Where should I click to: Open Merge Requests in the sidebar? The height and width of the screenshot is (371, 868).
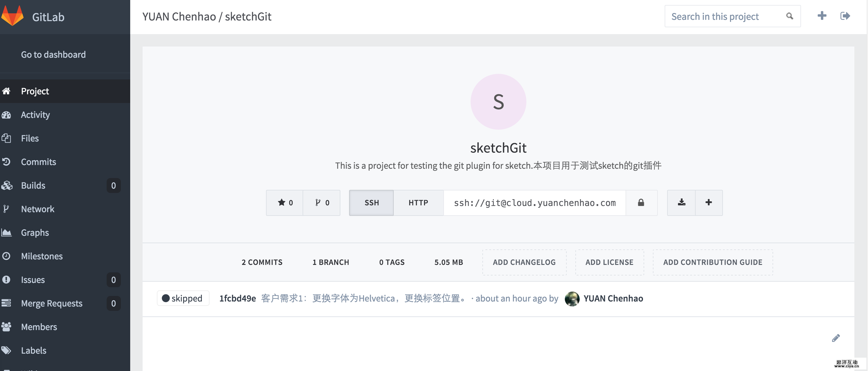[51, 303]
